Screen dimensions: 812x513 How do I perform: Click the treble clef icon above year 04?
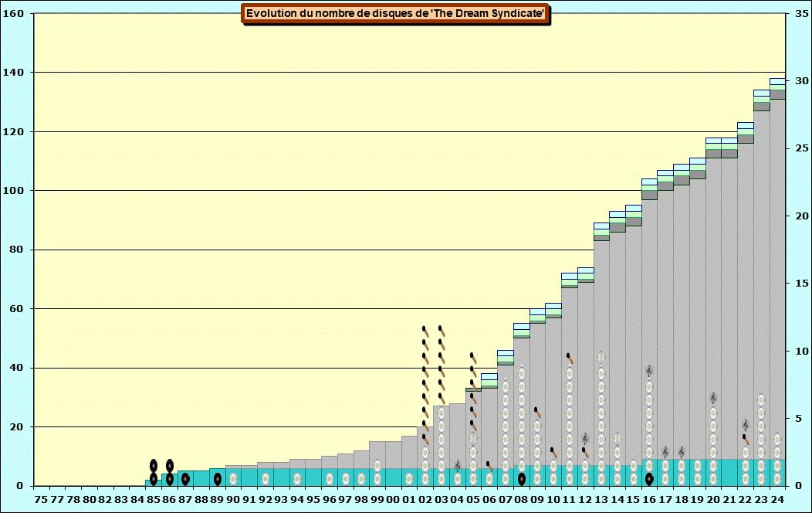point(457,465)
